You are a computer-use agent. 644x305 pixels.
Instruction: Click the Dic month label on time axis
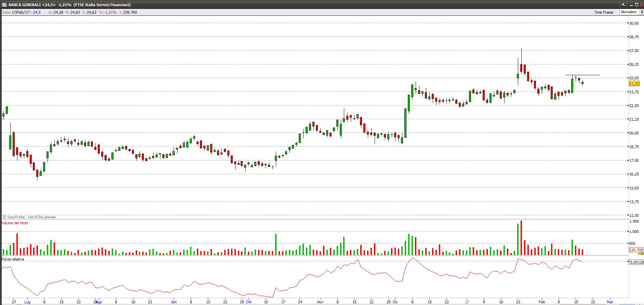tap(395, 302)
